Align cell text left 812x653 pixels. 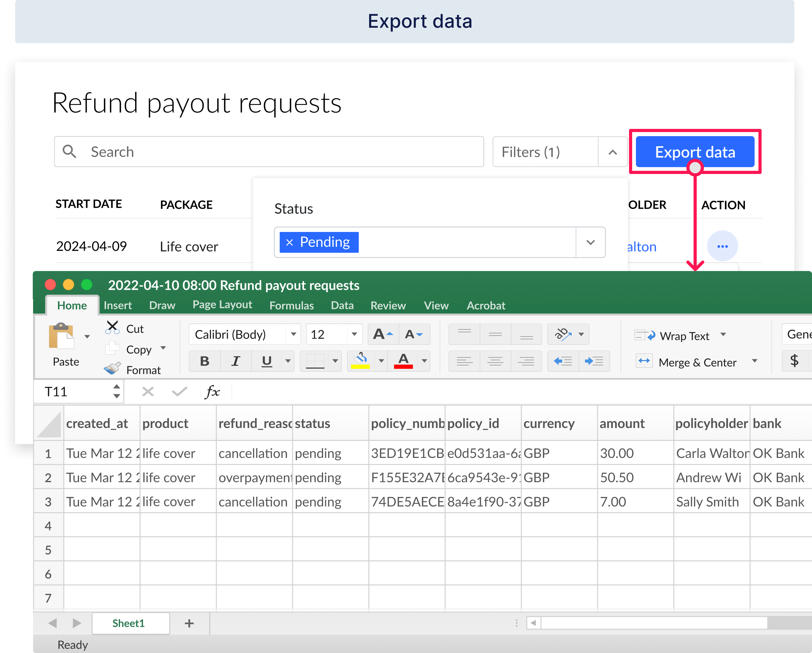click(x=464, y=361)
